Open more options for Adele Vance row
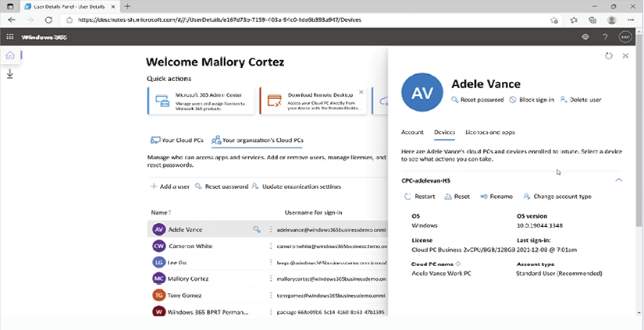The image size is (644, 330). [270, 230]
